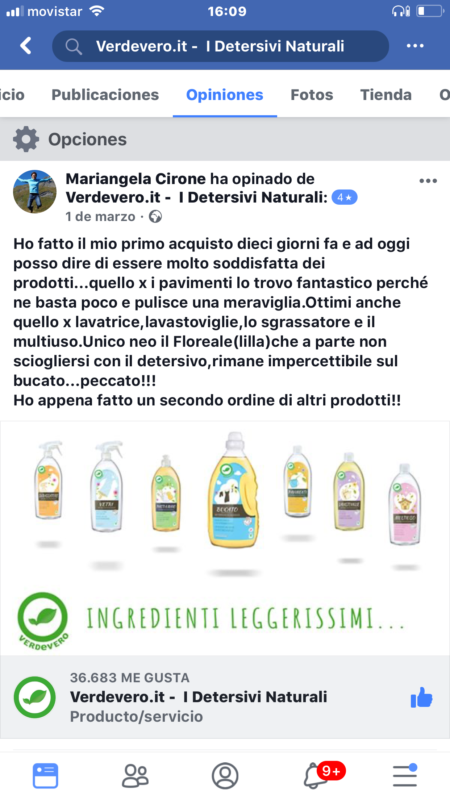Screen dimensions: 450x800
Task: Tap Mariangela Cirone's profile picture
Action: tap(35, 191)
